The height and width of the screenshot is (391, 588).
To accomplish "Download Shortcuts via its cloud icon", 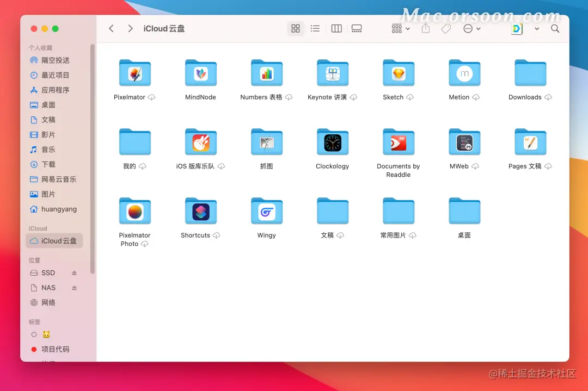I will point(216,235).
